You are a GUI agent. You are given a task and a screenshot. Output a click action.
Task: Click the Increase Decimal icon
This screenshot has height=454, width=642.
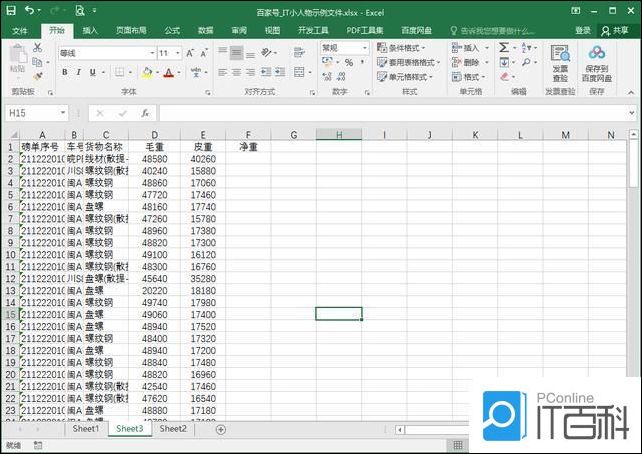pos(327,76)
